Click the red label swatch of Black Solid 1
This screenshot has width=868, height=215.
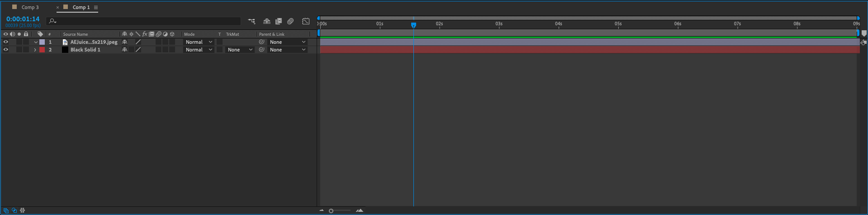tap(42, 50)
